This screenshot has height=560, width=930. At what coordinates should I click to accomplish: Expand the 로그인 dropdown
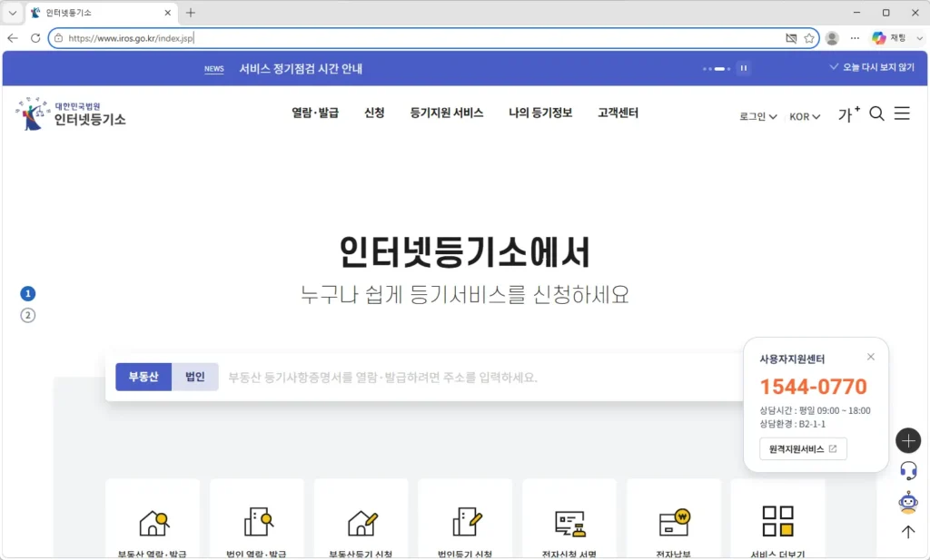tap(758, 117)
